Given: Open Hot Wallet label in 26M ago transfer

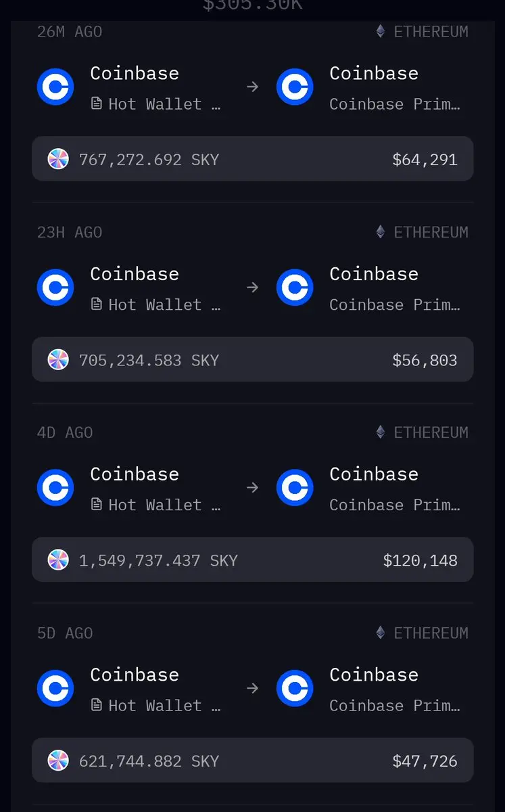Looking at the screenshot, I should (x=155, y=104).
